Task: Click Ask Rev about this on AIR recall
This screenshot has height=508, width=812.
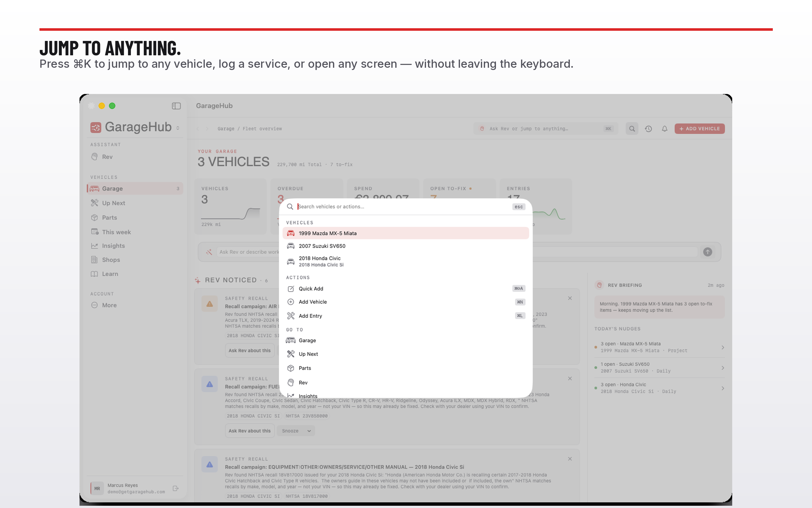Action: coord(250,351)
